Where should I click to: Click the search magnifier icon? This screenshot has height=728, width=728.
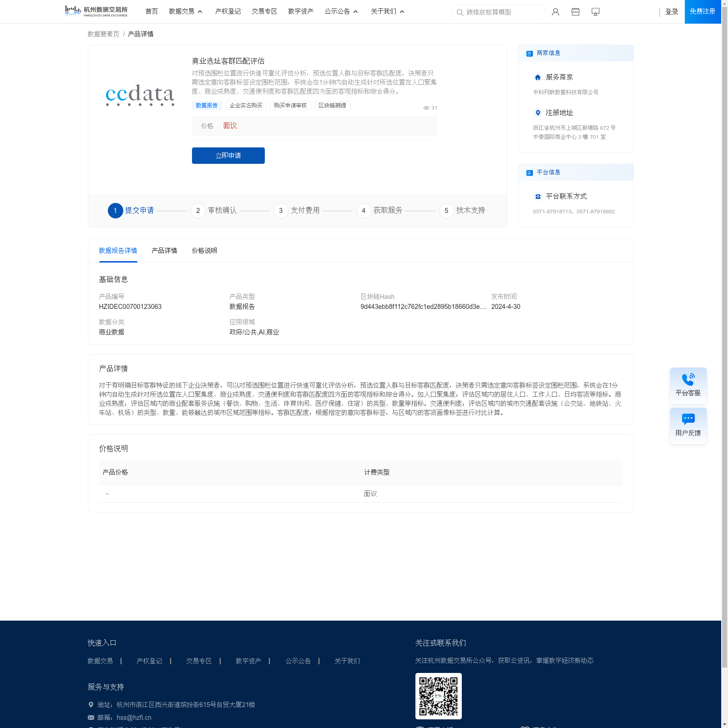click(x=460, y=12)
